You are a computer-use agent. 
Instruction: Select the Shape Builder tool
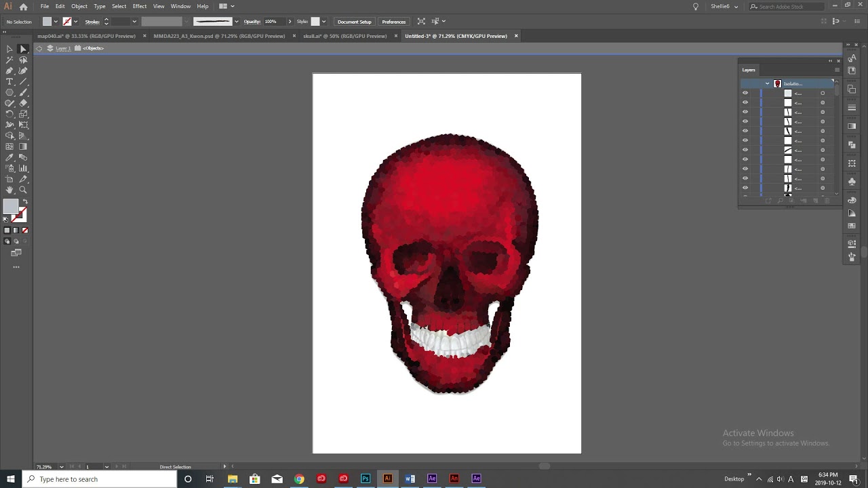(9, 136)
